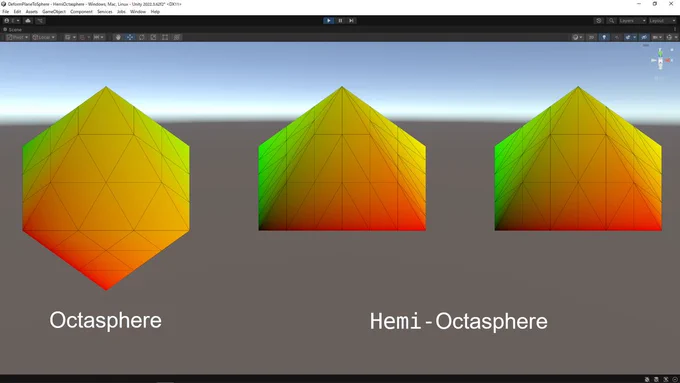Viewport: 680px width, 383px height.
Task: Pause the game with pause button
Action: [340, 21]
